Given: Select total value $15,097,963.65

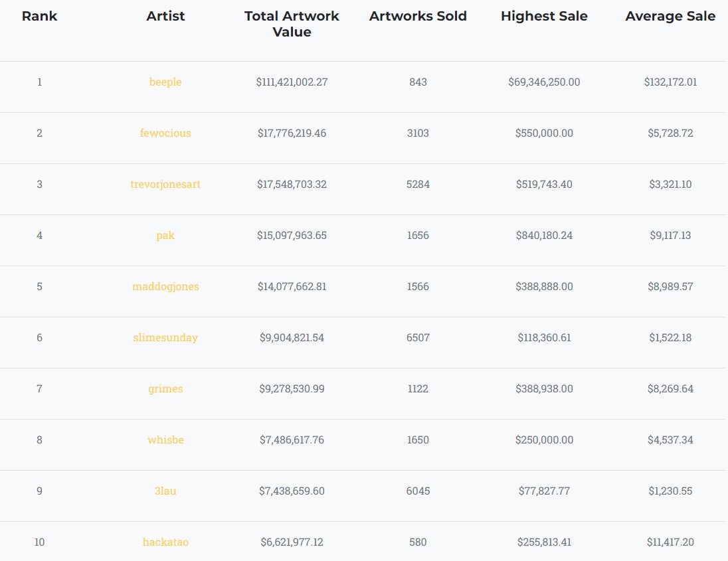Looking at the screenshot, I should (x=292, y=235).
